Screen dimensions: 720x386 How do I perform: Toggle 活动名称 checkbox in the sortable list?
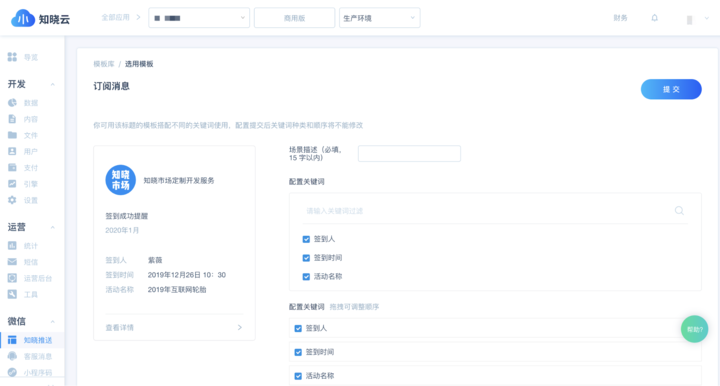pos(298,376)
